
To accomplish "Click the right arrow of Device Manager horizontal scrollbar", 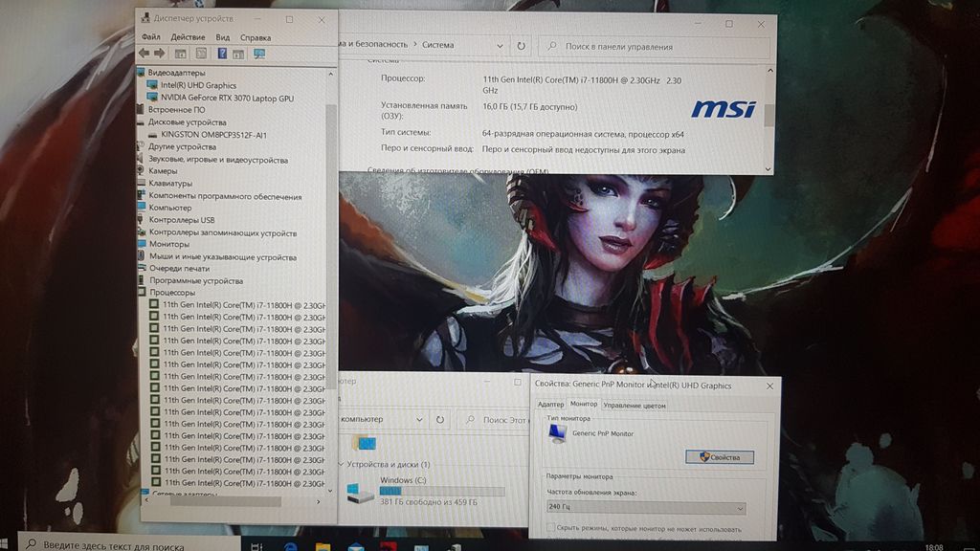I will tap(318, 501).
